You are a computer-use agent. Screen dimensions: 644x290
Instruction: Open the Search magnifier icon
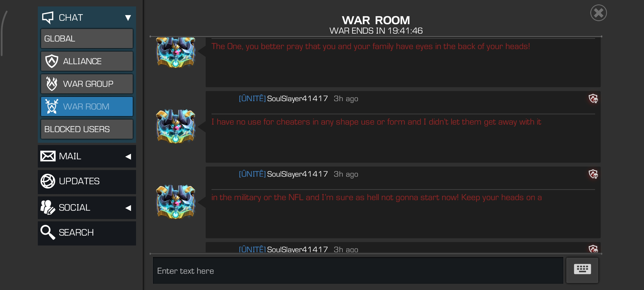click(47, 232)
